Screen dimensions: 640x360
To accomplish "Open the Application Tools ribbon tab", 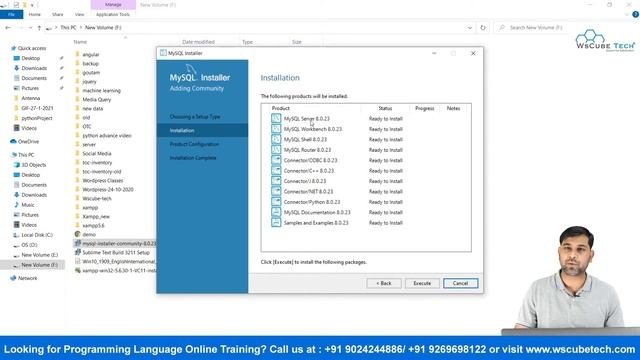I will tap(113, 14).
